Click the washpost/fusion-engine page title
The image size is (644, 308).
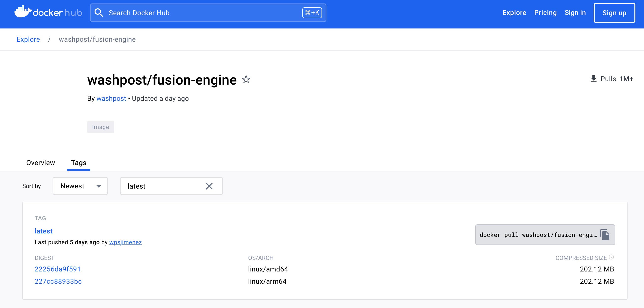162,80
